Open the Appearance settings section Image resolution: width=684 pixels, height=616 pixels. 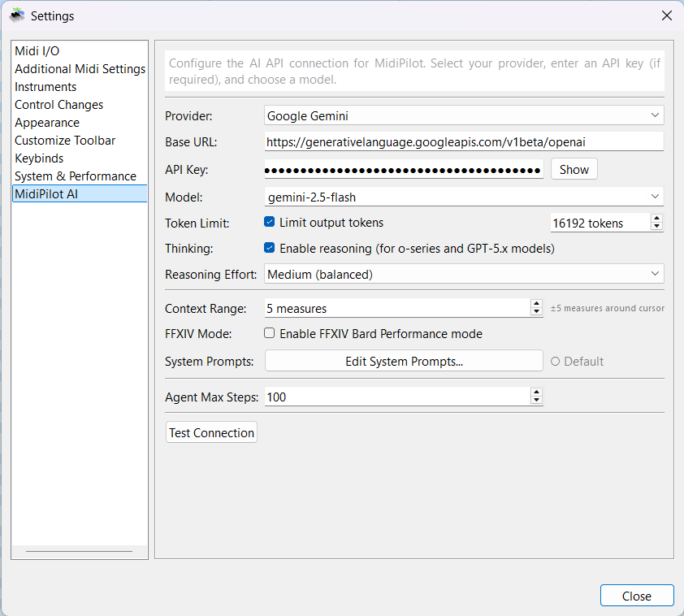(47, 122)
